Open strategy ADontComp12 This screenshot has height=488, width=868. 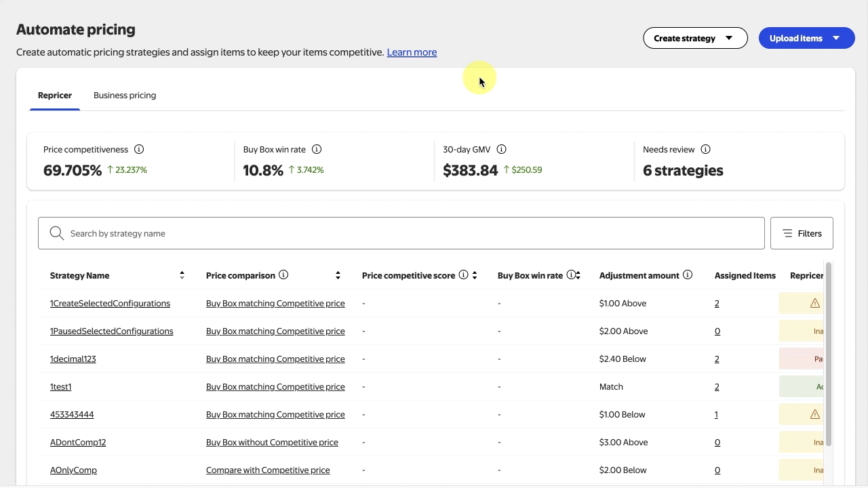pos(78,442)
